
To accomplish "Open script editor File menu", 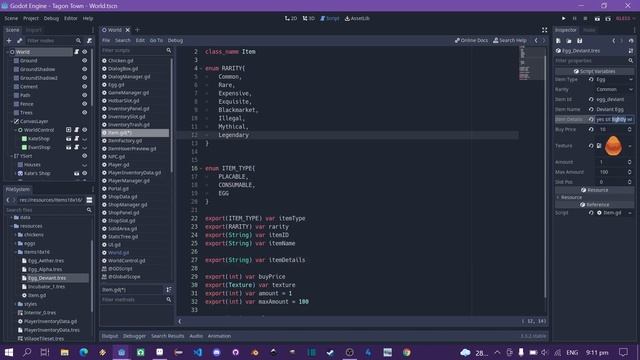I will coord(106,40).
